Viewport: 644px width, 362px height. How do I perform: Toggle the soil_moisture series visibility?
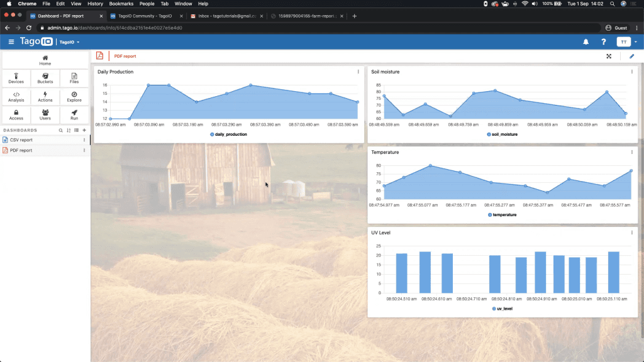pos(502,134)
